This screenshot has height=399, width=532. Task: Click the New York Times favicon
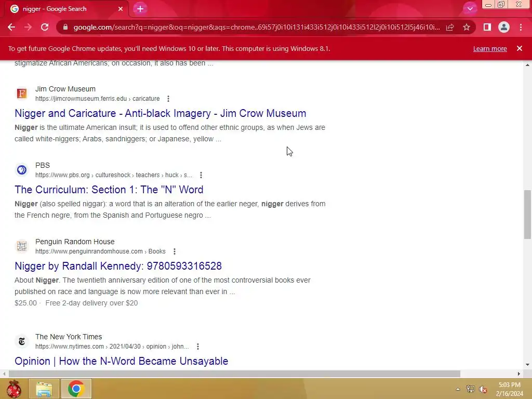(x=22, y=341)
